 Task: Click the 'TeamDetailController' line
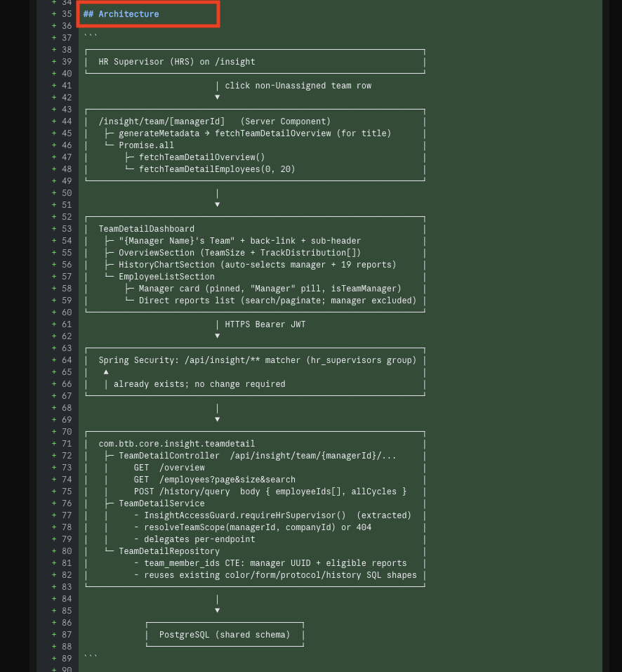[x=258, y=456]
